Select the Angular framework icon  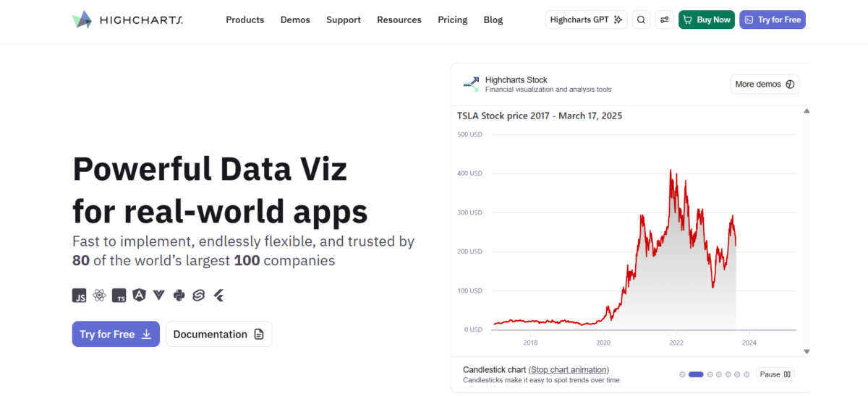click(x=139, y=295)
